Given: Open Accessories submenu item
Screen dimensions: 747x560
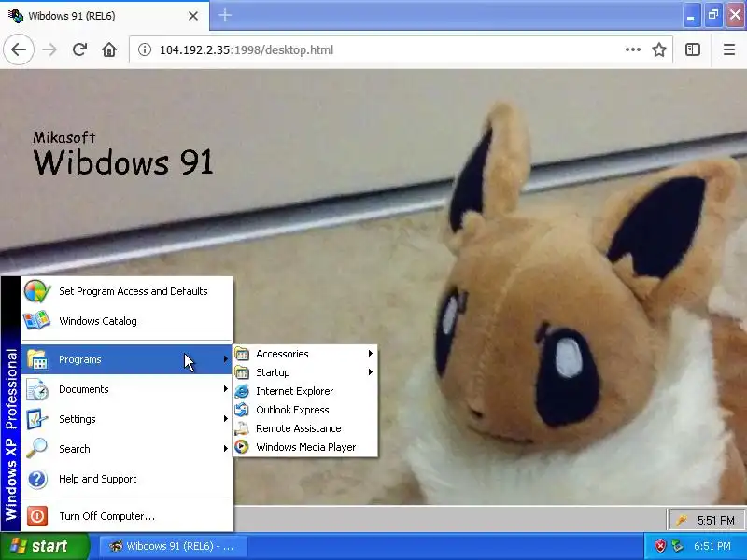Looking at the screenshot, I should click(305, 354).
